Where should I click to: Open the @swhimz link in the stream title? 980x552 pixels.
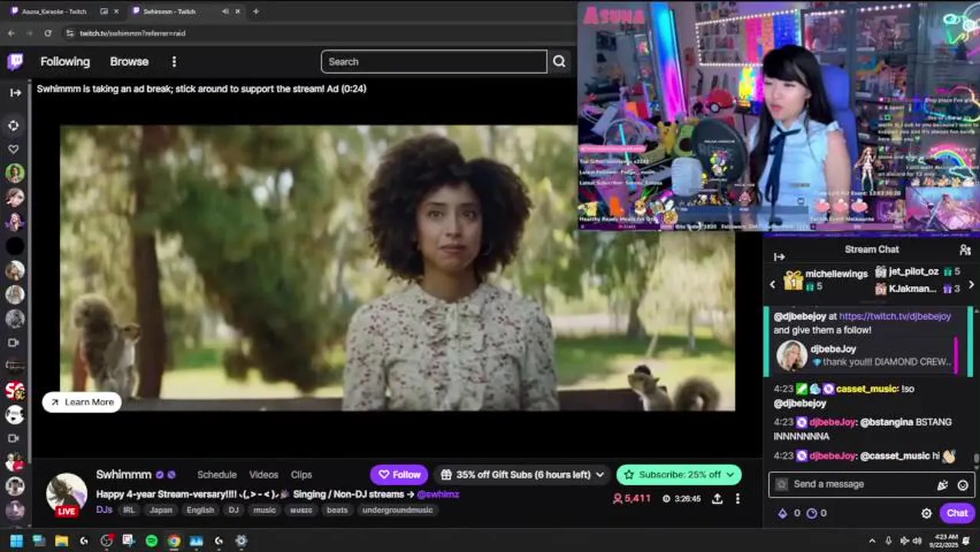(438, 495)
